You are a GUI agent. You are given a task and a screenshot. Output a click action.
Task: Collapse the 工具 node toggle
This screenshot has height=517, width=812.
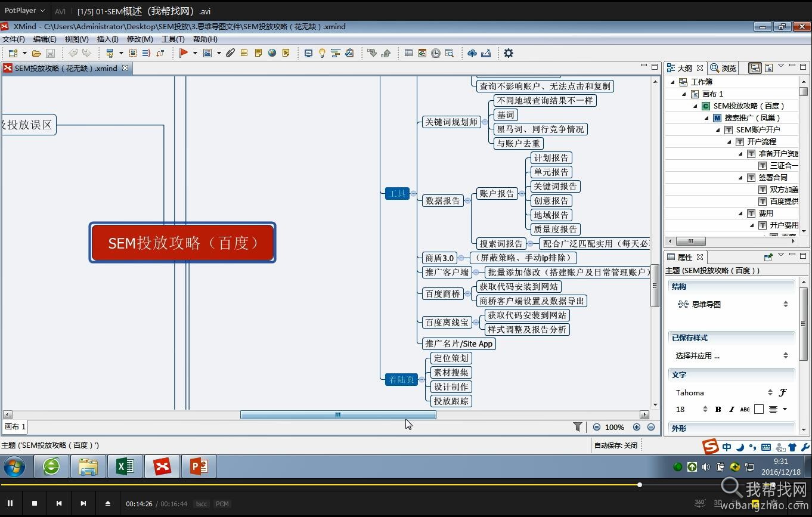[x=413, y=193]
